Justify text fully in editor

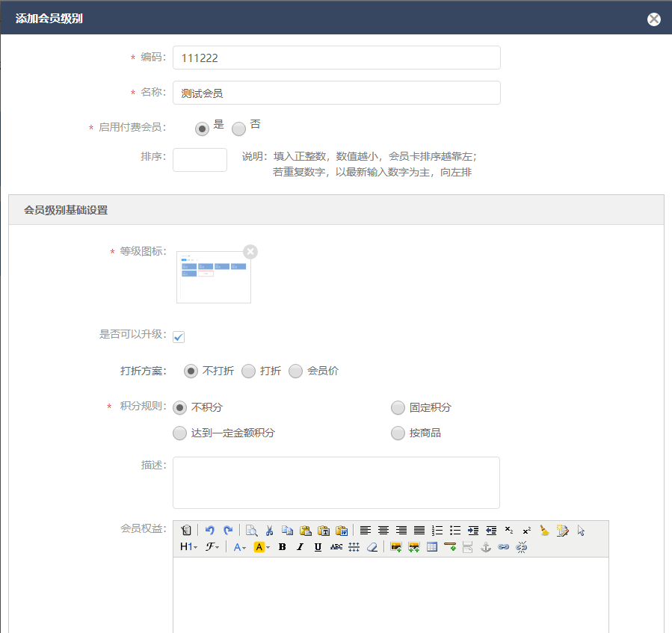pyautogui.click(x=419, y=531)
